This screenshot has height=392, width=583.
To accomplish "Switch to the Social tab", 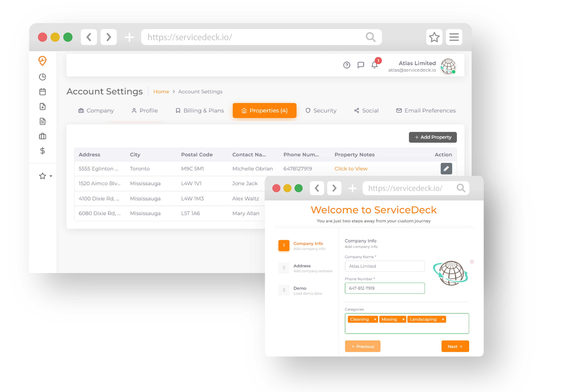I will pos(366,110).
